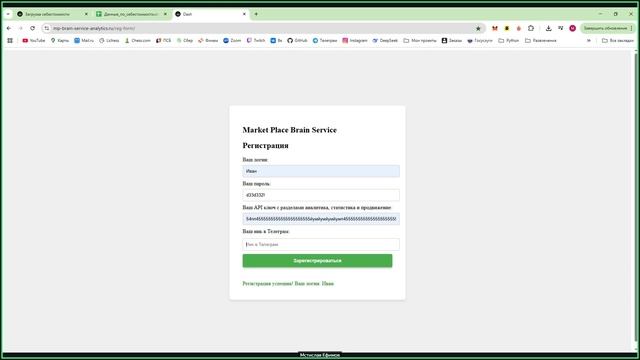Viewport: 640px width, 360px height.
Task: Open site information icon in address bar
Action: (x=47, y=28)
